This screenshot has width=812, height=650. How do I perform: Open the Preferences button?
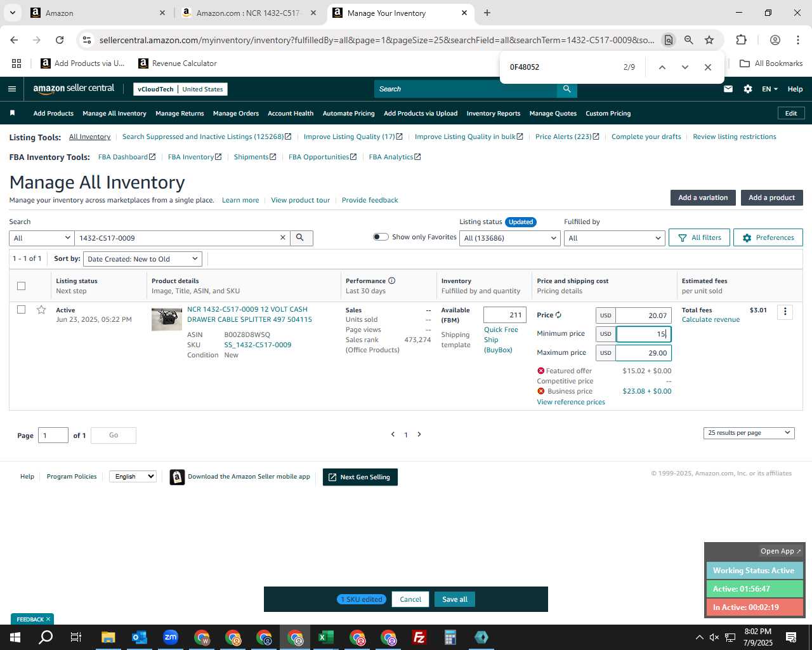pyautogui.click(x=768, y=237)
